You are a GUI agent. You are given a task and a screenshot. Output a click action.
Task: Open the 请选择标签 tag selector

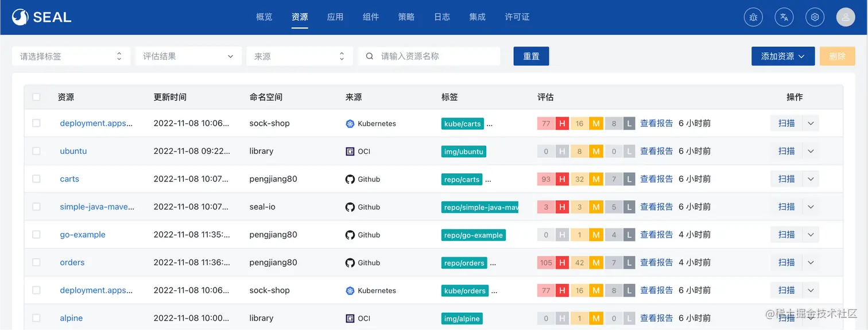[71, 56]
